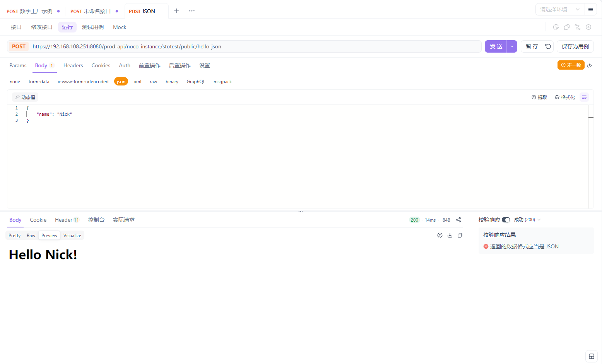Open the API settings gear icon
The height and width of the screenshot is (364, 602).
coord(588,27)
